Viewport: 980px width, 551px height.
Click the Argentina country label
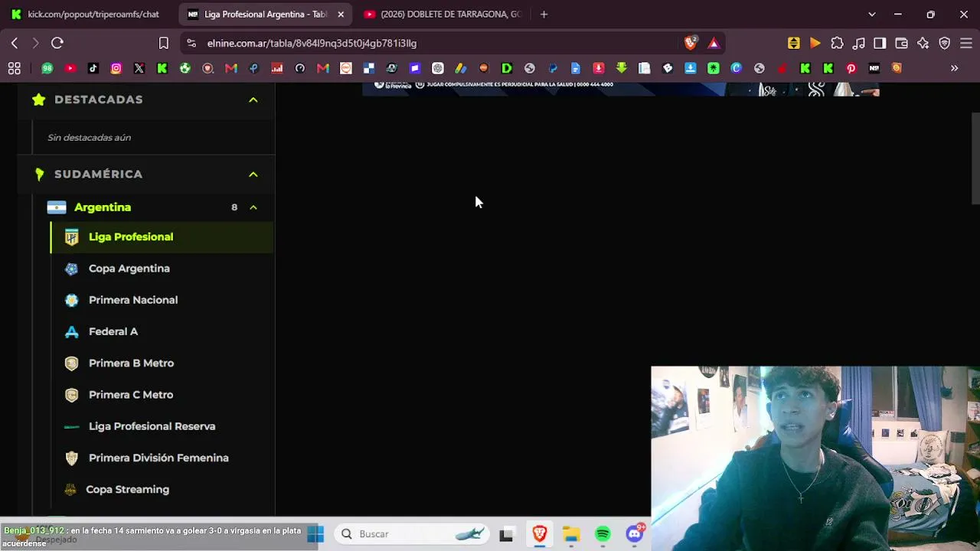click(x=103, y=207)
